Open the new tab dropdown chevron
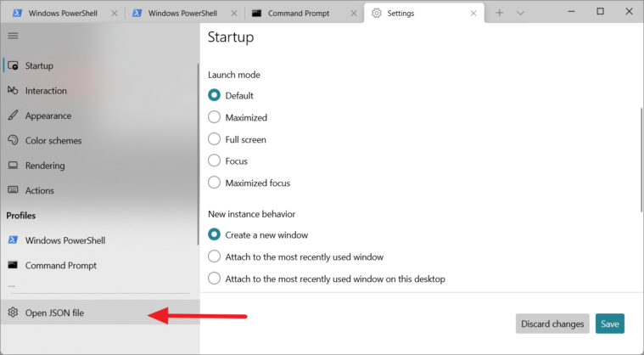Viewport: 644px width, 355px height. point(520,13)
